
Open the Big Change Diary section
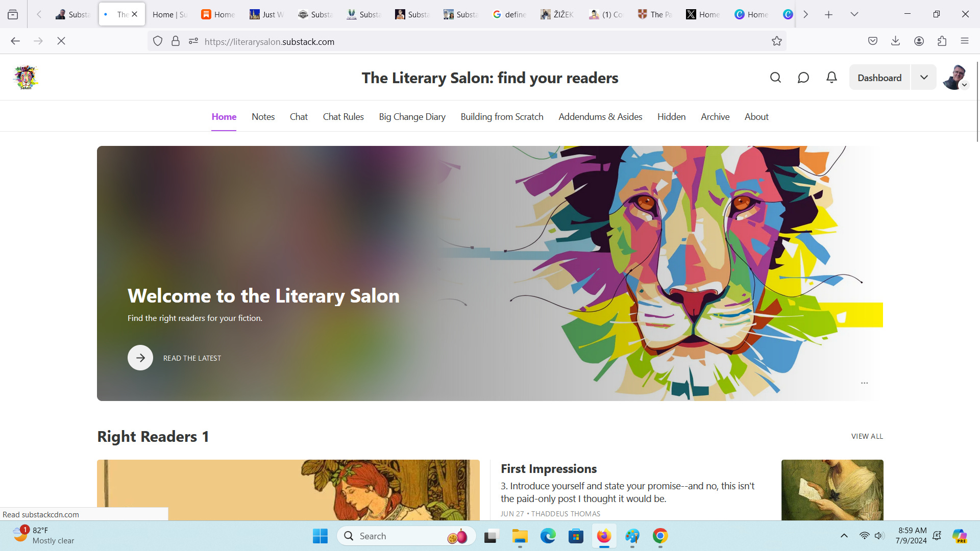point(412,117)
